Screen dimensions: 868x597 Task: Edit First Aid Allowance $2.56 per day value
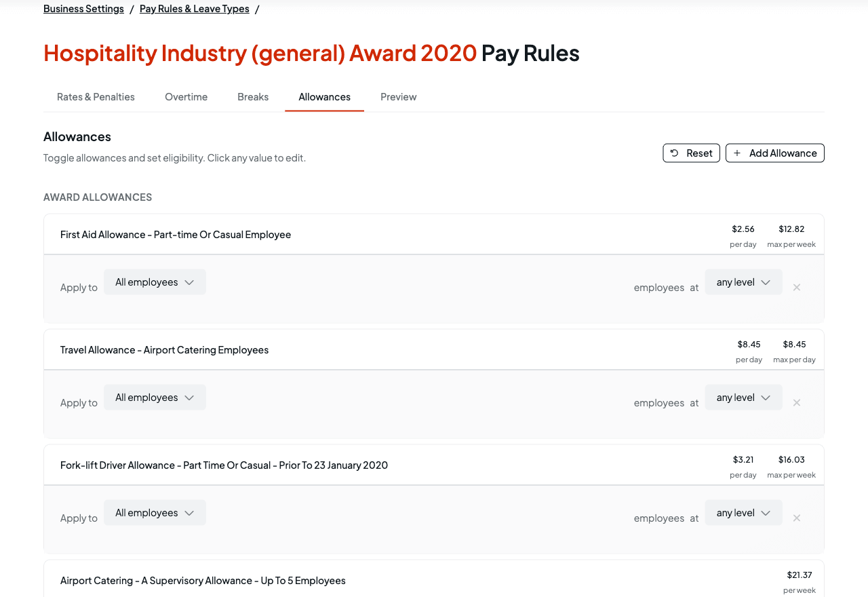point(743,229)
